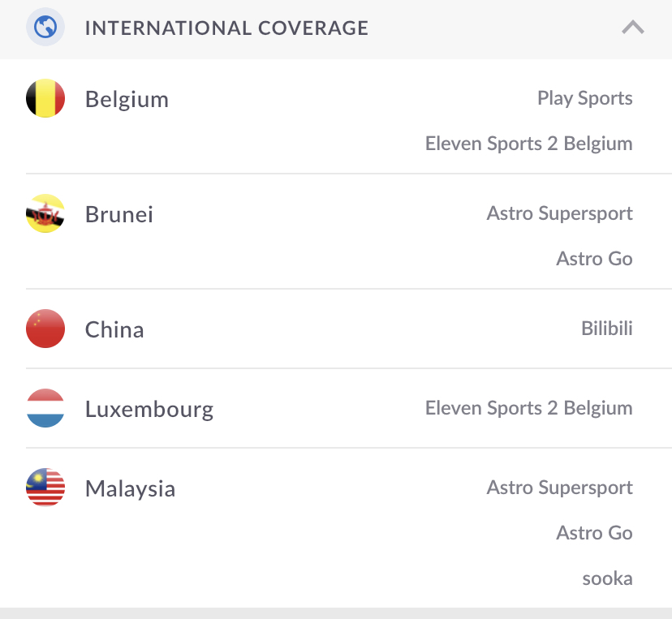Select the Belgium country name
Screen dimensions: 672x619
click(127, 100)
